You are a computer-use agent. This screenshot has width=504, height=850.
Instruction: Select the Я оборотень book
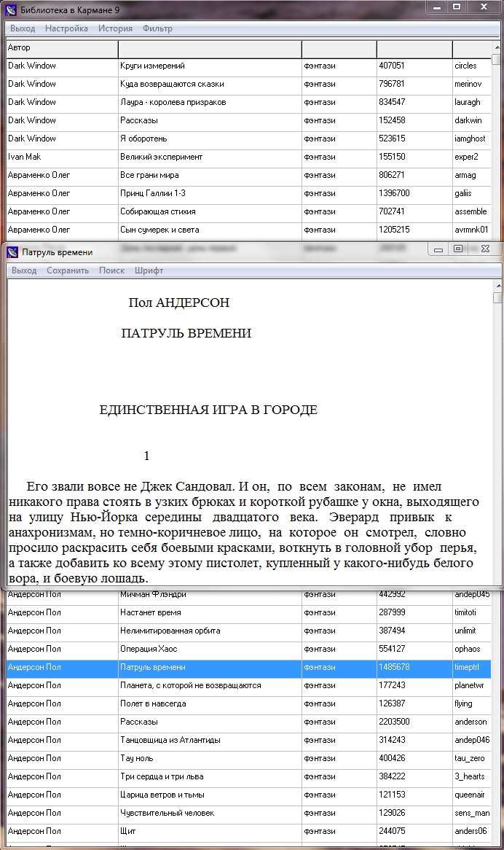click(x=248, y=139)
